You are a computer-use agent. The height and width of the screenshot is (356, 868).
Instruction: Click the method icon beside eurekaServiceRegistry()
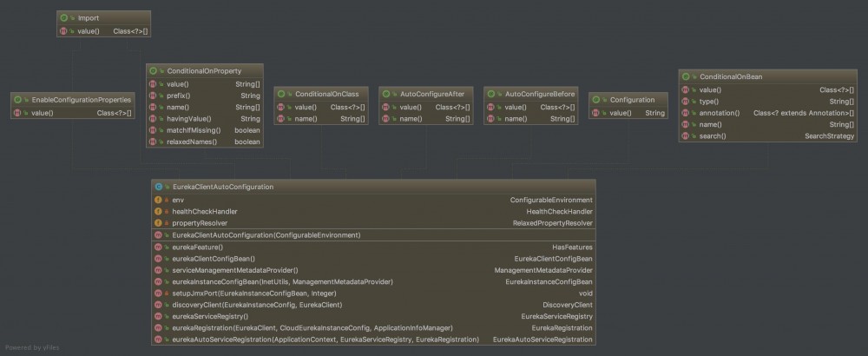[158, 317]
